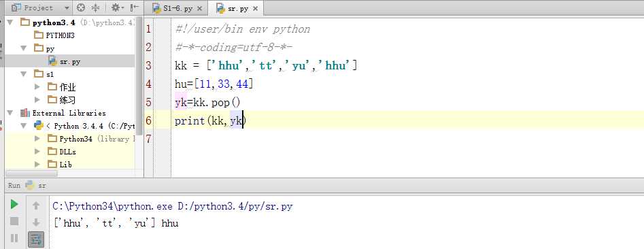Hide the Project tool window
The width and height of the screenshot is (644, 249).
134,7
